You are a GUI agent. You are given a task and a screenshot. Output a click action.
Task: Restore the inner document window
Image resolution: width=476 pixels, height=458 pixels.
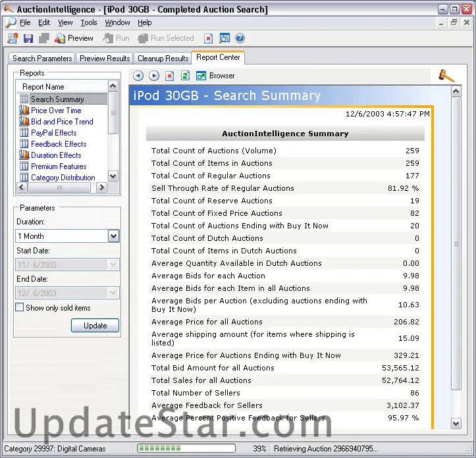454,22
